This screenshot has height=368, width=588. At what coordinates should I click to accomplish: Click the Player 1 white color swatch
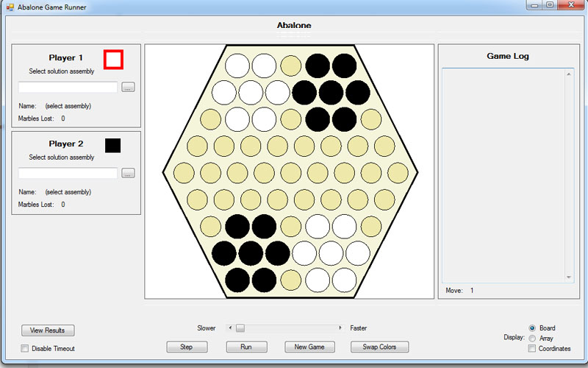coord(113,60)
